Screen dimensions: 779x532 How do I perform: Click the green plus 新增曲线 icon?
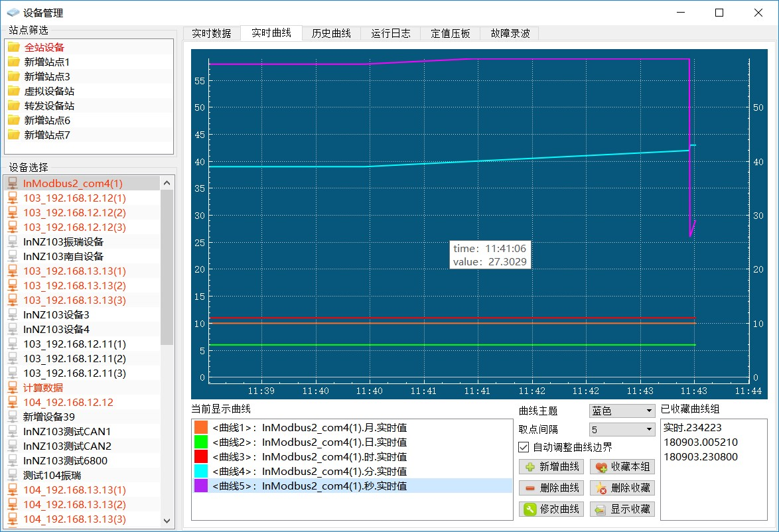tap(530, 467)
